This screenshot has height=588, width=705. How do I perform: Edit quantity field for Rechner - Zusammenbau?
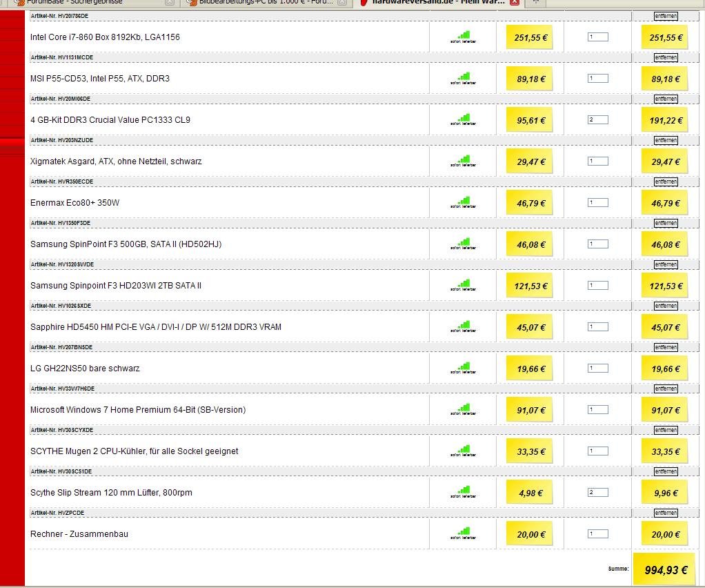pos(598,533)
